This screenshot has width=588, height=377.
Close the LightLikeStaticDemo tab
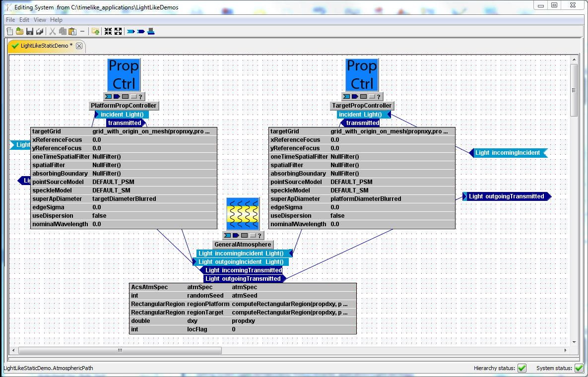(79, 46)
